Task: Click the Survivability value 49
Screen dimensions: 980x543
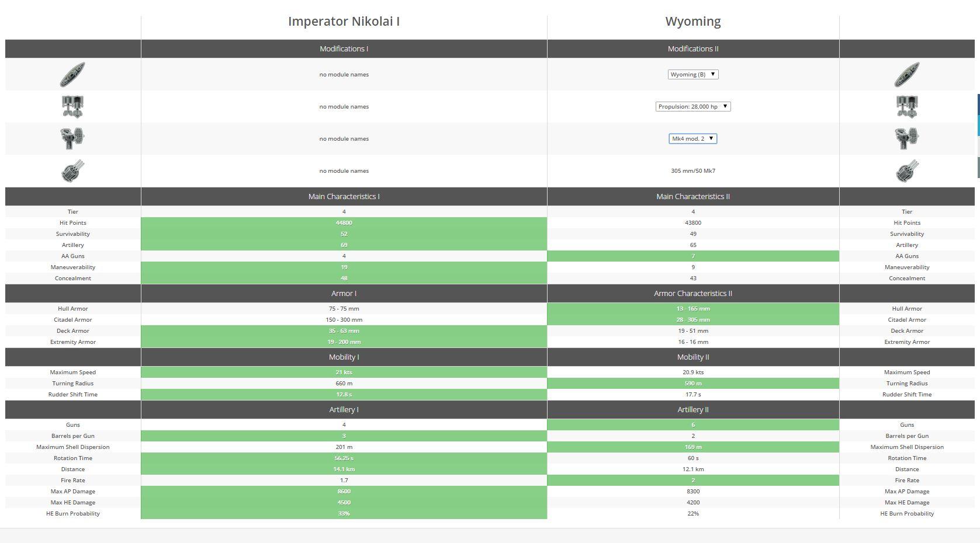Action: pos(693,234)
